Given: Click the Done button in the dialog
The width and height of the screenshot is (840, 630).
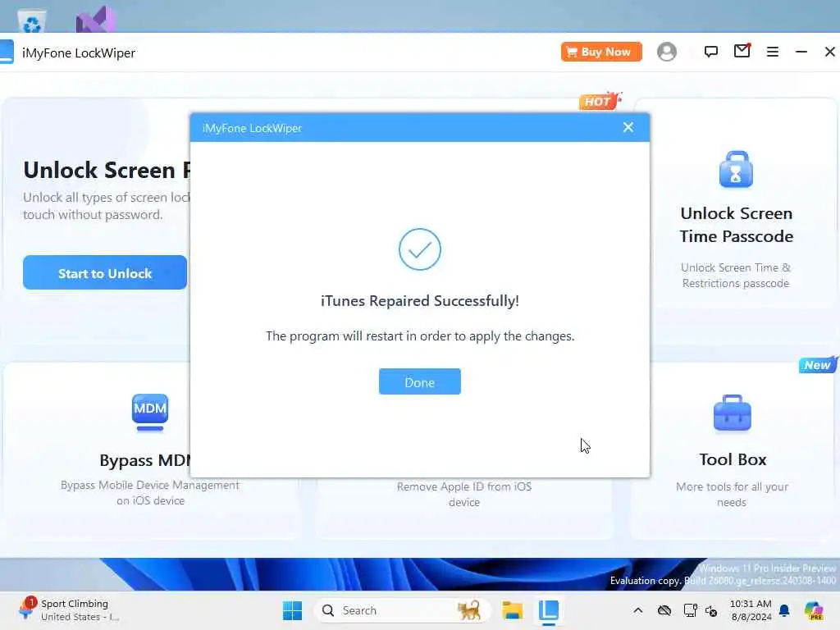Looking at the screenshot, I should point(419,382).
